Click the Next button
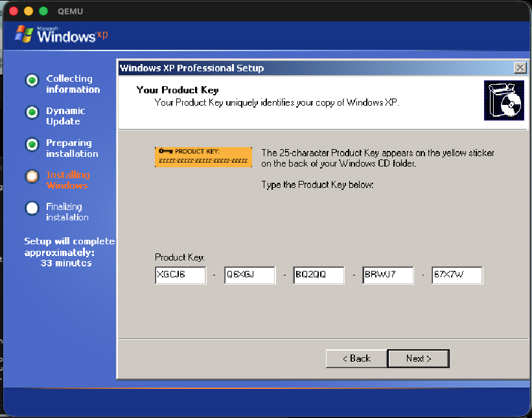 point(419,358)
